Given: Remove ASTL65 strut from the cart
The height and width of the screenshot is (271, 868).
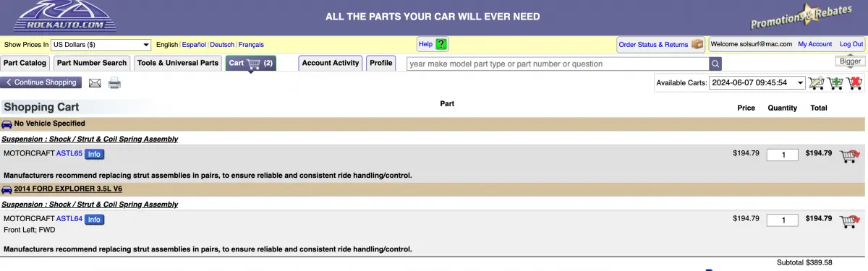Looking at the screenshot, I should (849, 156).
